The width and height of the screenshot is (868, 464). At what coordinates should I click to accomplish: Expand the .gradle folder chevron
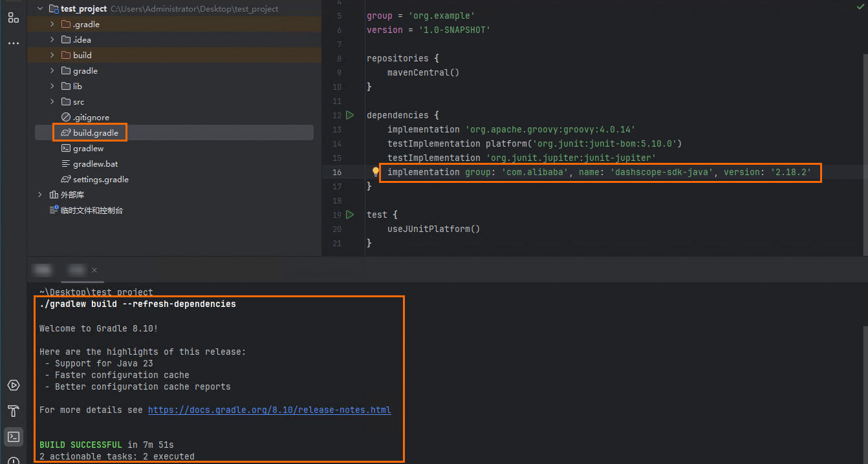tap(52, 25)
